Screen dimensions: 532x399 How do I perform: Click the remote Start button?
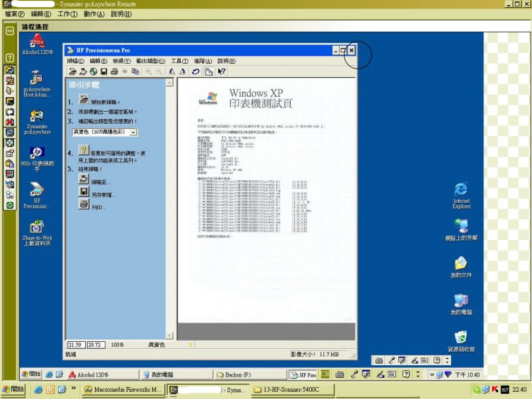click(x=31, y=374)
